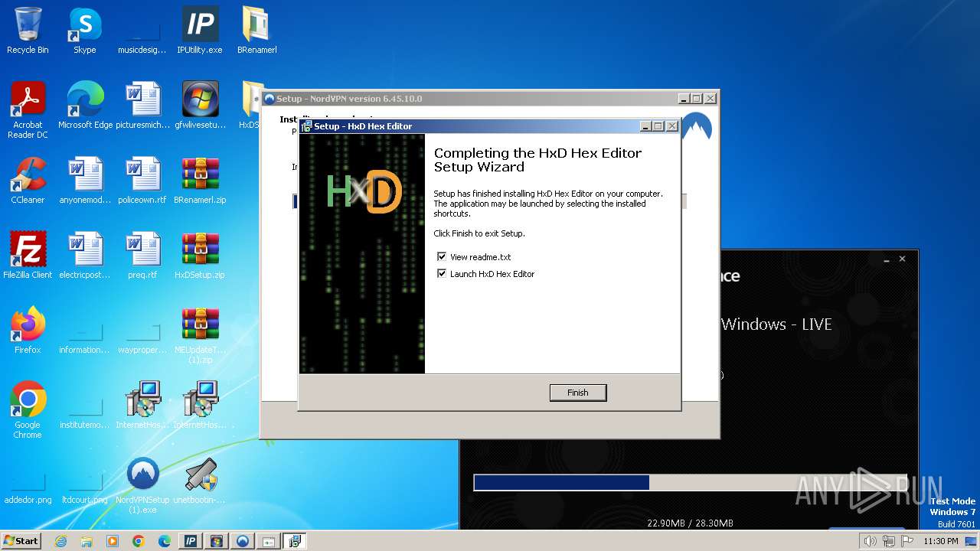Image resolution: width=980 pixels, height=551 pixels.
Task: Select the Microsoft Edge desktop shortcut
Action: click(x=85, y=106)
